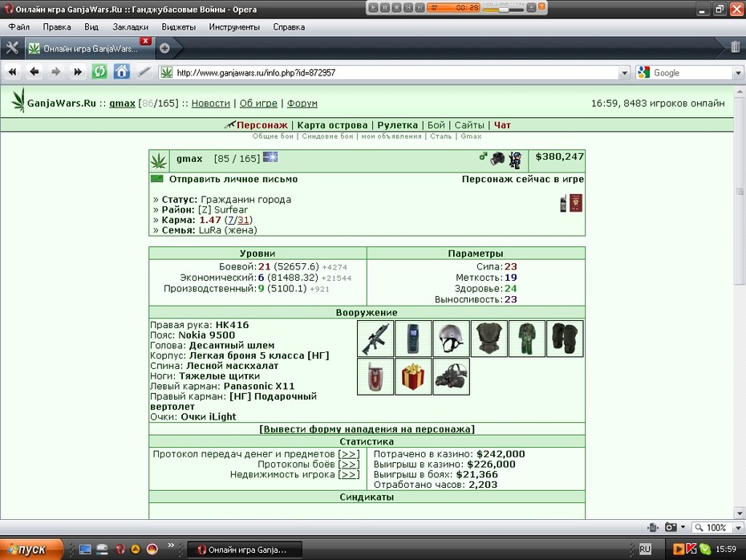Open the Рулетка page
Screen dimensions: 746x560
point(398,125)
